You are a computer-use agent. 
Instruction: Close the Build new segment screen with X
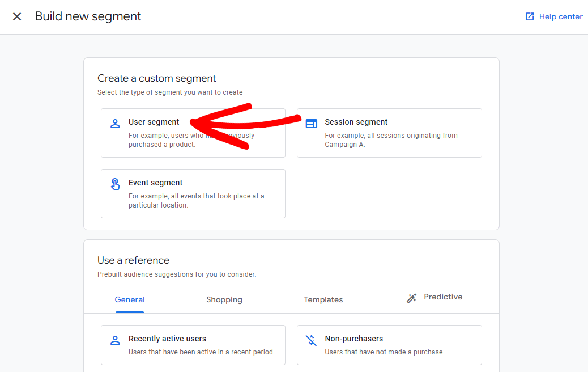16,16
